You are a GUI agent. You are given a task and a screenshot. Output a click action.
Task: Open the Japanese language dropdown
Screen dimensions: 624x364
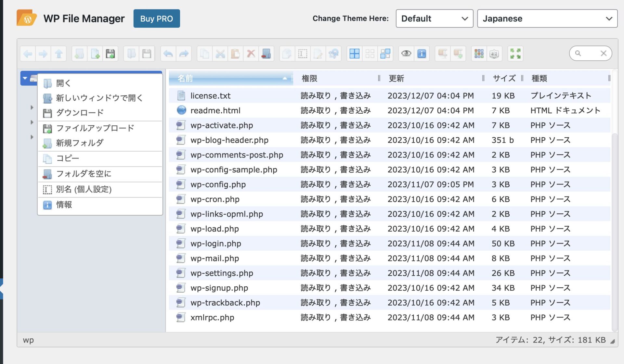click(x=547, y=19)
